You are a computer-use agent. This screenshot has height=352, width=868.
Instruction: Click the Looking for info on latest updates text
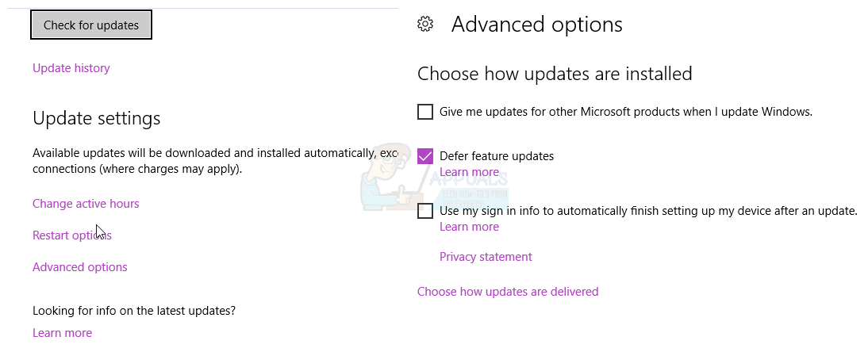click(x=134, y=310)
